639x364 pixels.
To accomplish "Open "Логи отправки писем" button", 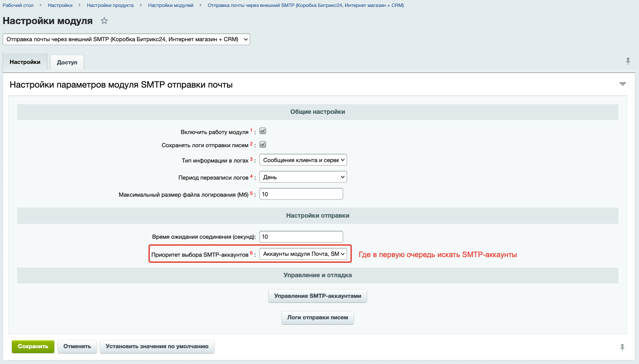I will click(318, 318).
